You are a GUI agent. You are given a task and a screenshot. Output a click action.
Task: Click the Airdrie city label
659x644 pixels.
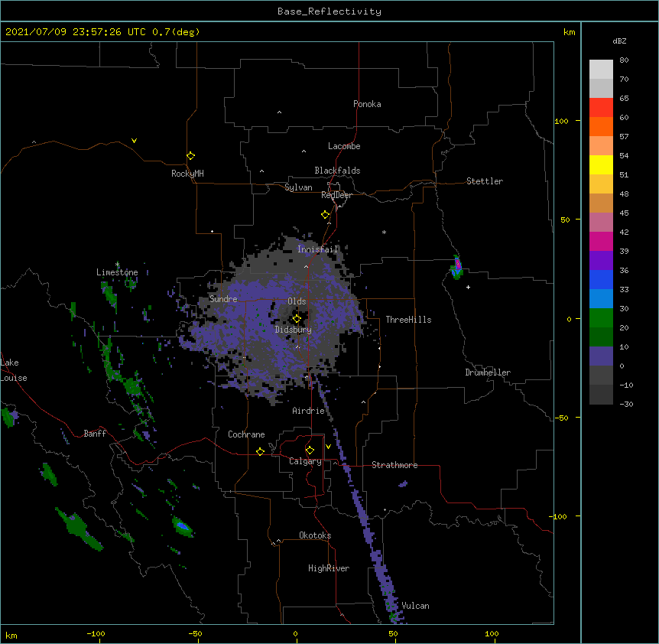click(x=309, y=411)
